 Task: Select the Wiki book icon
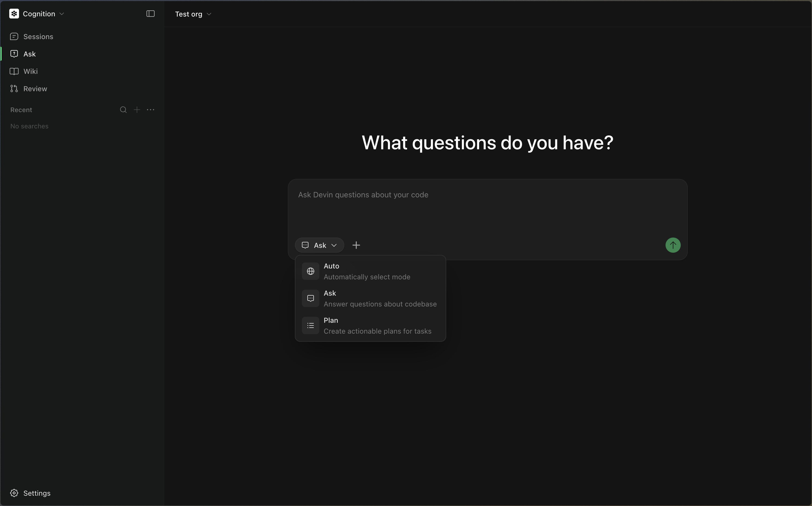click(14, 71)
